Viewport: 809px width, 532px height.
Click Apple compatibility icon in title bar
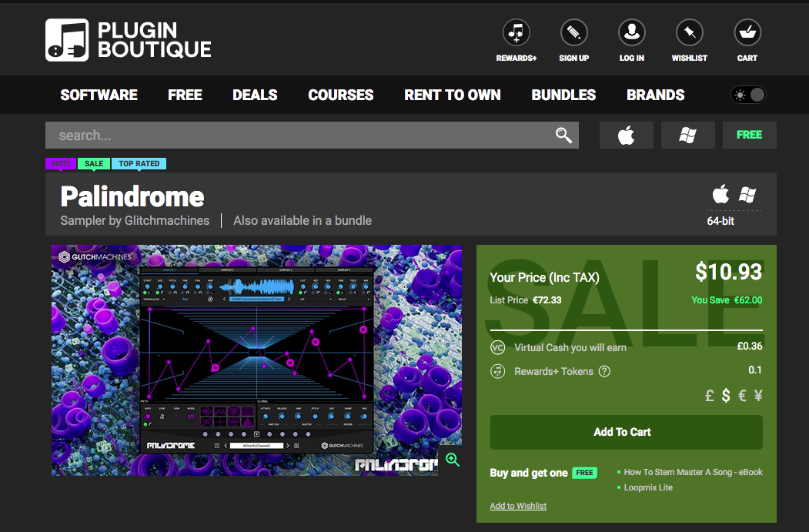[x=720, y=194]
